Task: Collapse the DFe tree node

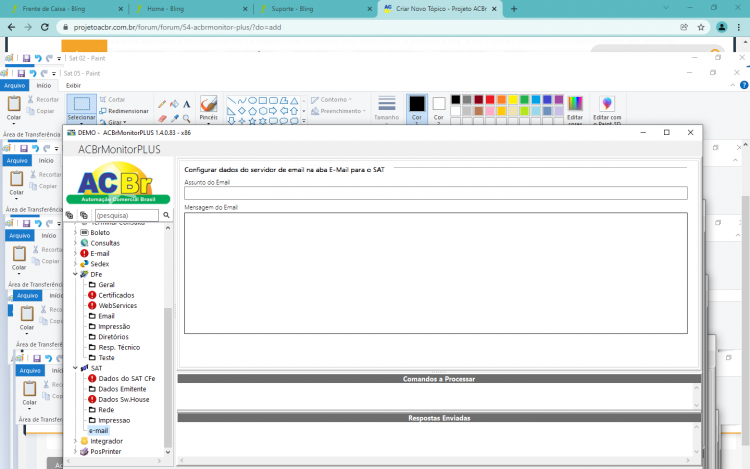Action: [x=75, y=274]
